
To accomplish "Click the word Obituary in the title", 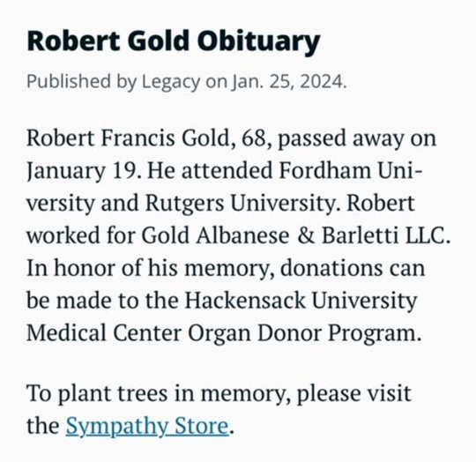I will (259, 42).
